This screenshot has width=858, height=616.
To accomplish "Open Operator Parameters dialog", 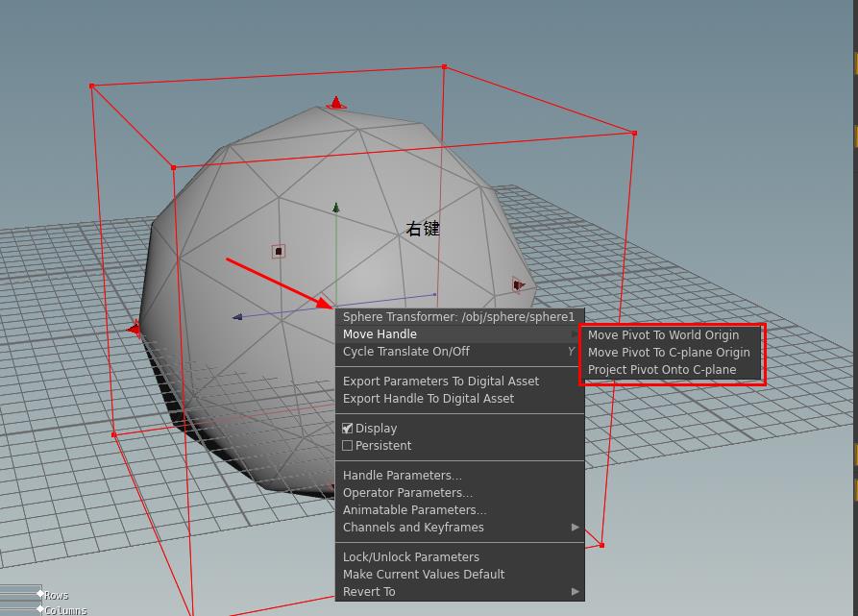I will click(x=459, y=493).
